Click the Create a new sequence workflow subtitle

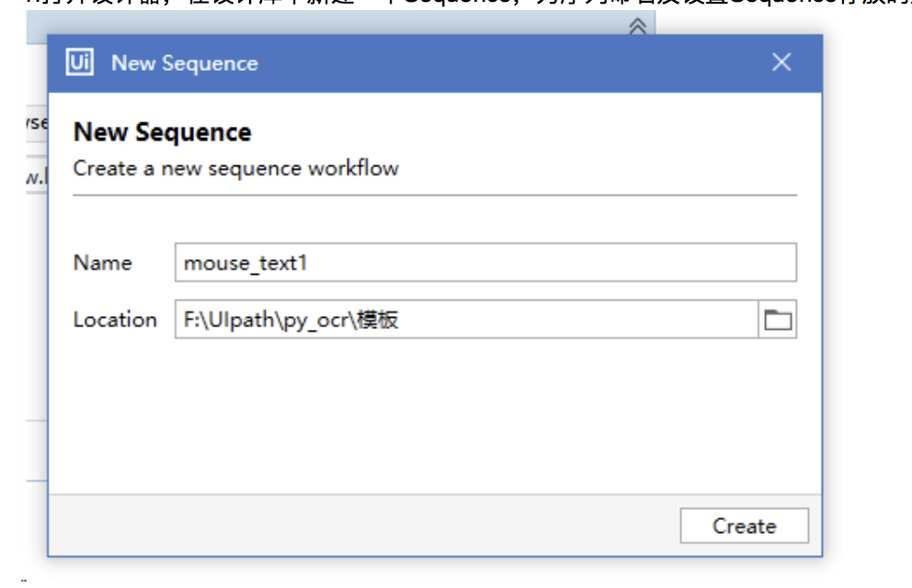235,168
